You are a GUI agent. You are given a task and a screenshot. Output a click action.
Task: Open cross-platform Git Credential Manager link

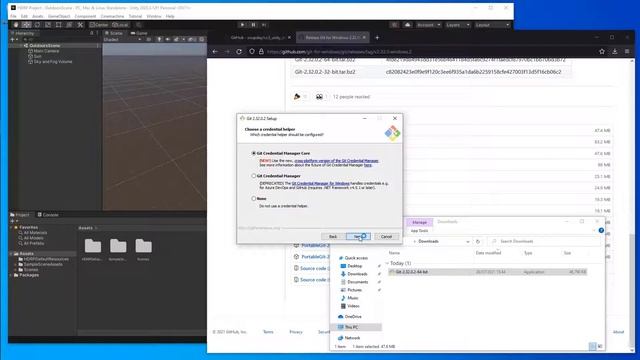(x=336, y=161)
